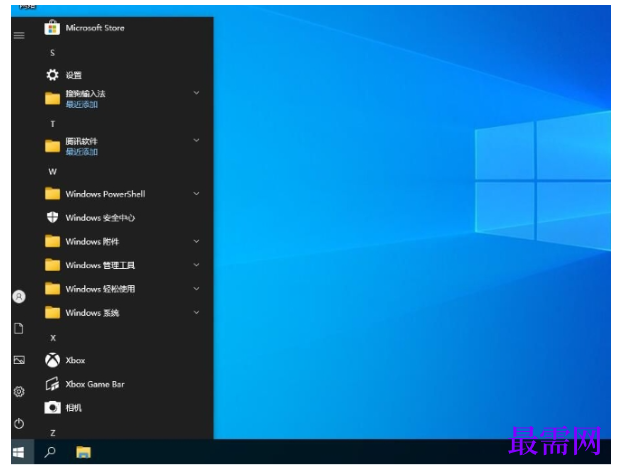Open Pictures from the start sidebar
Viewport: 620px width, 472px height.
click(x=19, y=360)
